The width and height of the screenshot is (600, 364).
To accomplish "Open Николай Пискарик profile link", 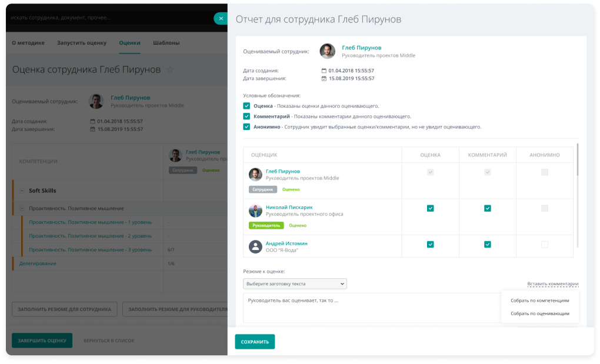I will pos(289,207).
